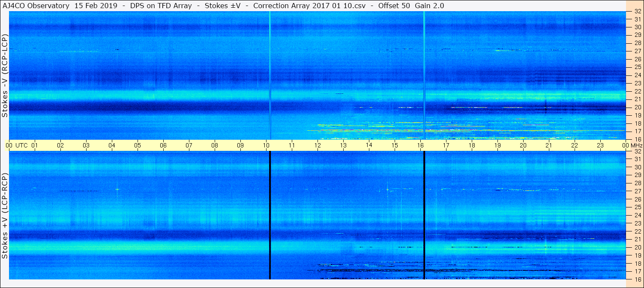Click the 16 MHz tick on lower frequency scale
644x288 pixels.
point(637,279)
